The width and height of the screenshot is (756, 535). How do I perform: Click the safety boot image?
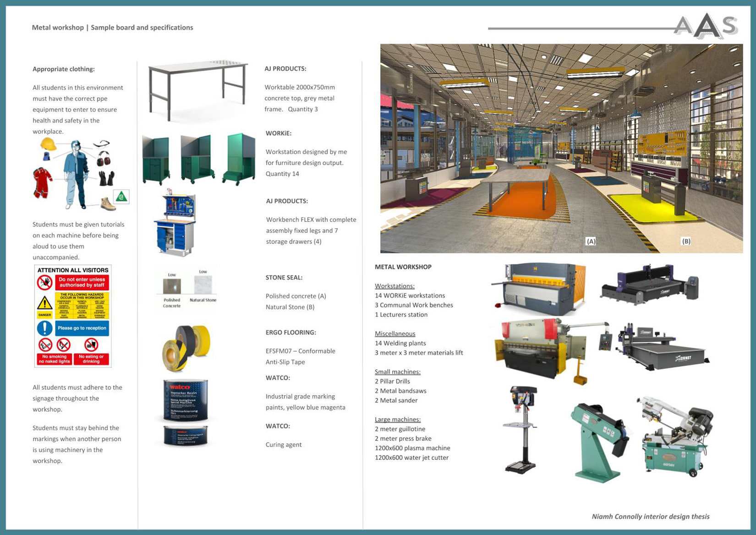tap(108, 204)
